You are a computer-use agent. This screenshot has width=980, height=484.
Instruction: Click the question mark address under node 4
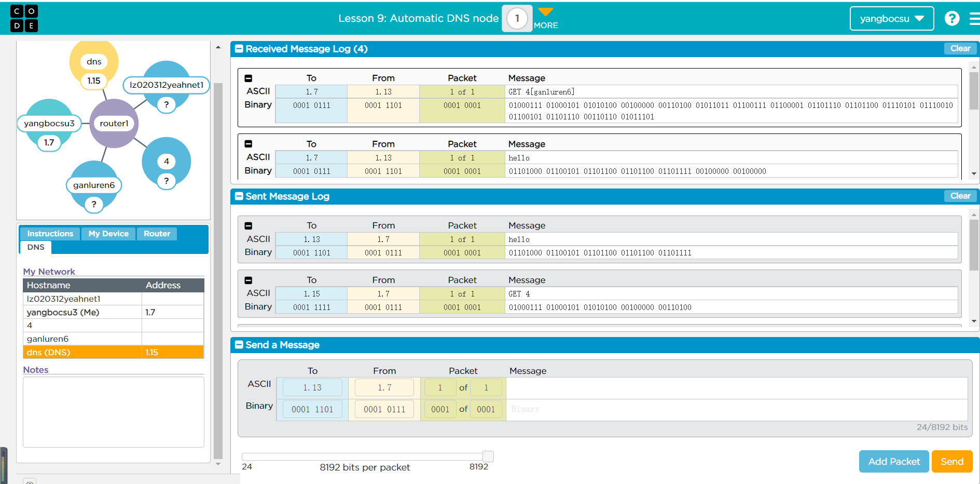[x=167, y=181]
